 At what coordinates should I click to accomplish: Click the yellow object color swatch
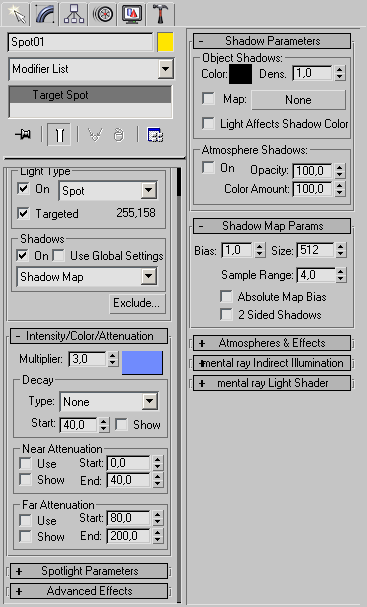[165, 42]
